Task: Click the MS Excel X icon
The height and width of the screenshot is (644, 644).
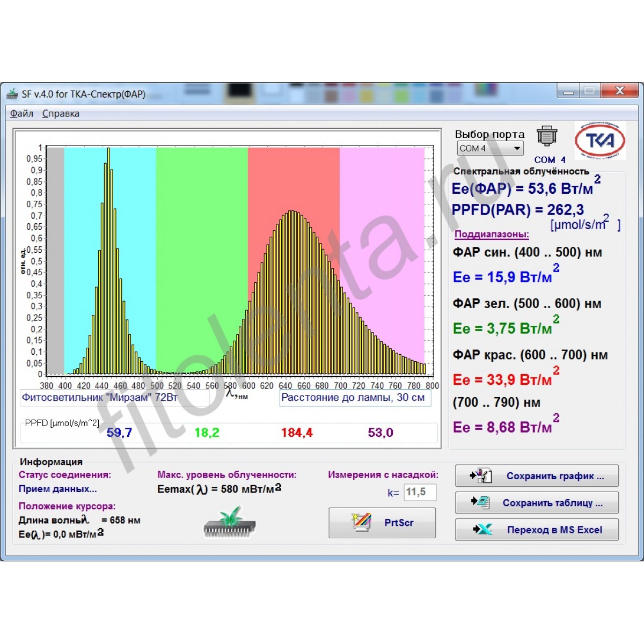Action: [482, 530]
